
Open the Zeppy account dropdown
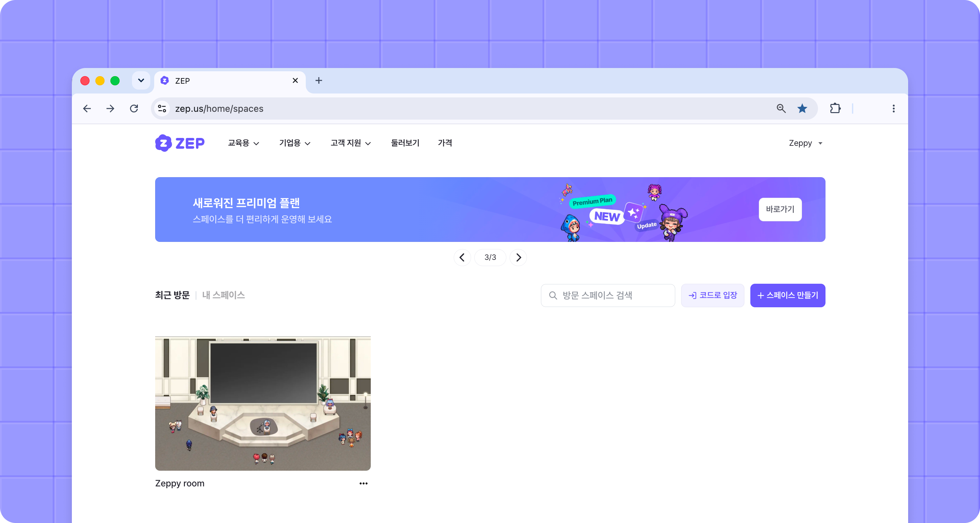point(805,143)
